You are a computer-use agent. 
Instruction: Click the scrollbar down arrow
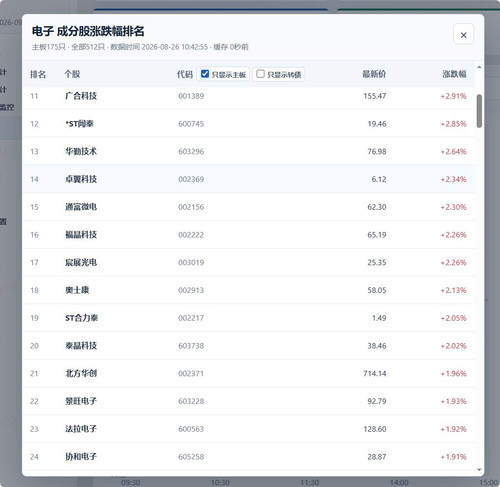tap(479, 470)
